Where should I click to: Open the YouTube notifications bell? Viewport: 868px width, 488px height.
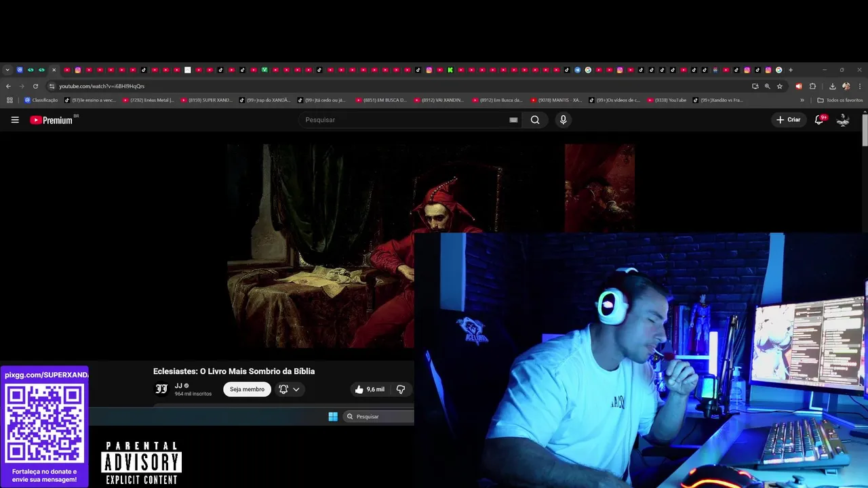point(819,120)
